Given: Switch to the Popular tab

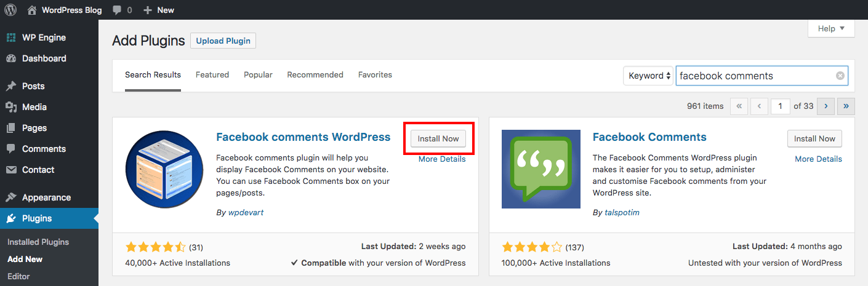Looking at the screenshot, I should [x=258, y=74].
